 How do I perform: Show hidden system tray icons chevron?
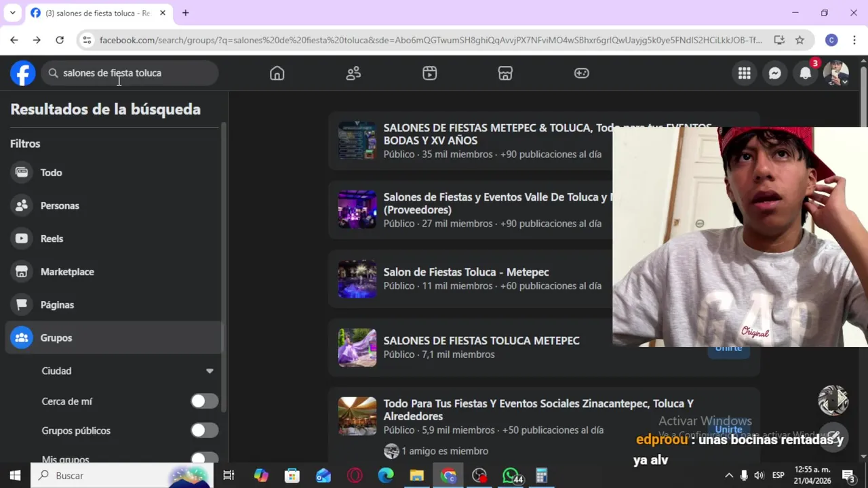pos(729,475)
